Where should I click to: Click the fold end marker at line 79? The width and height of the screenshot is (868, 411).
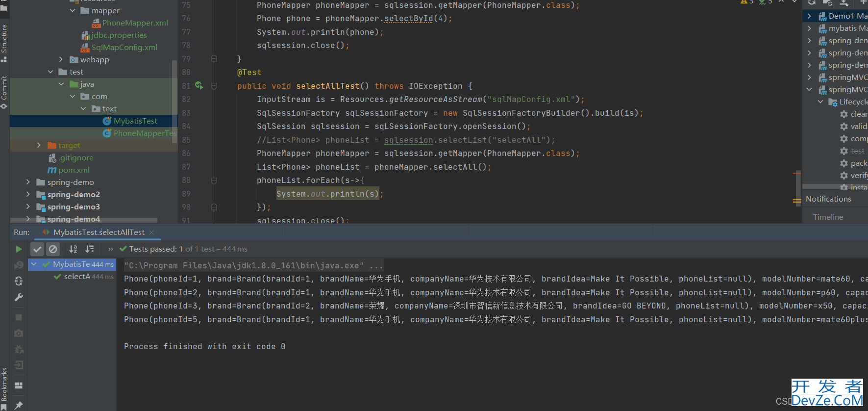214,58
